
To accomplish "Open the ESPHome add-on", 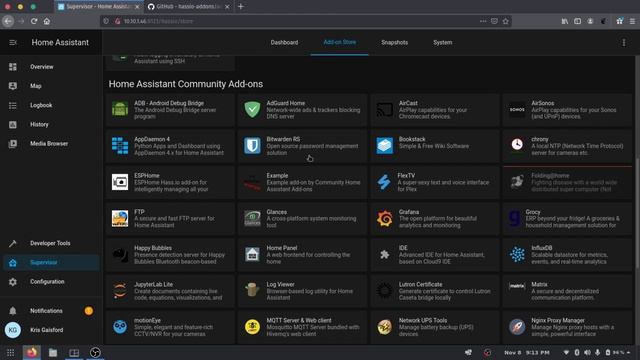I will click(x=170, y=182).
